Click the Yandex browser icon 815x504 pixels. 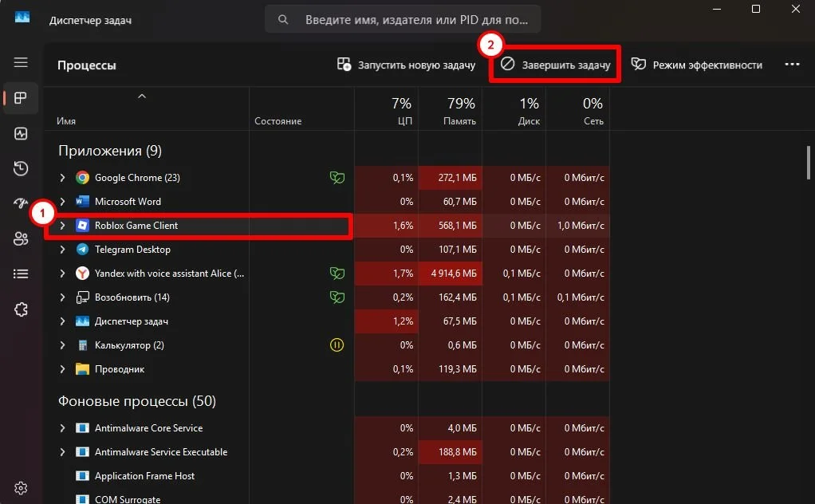tap(82, 274)
